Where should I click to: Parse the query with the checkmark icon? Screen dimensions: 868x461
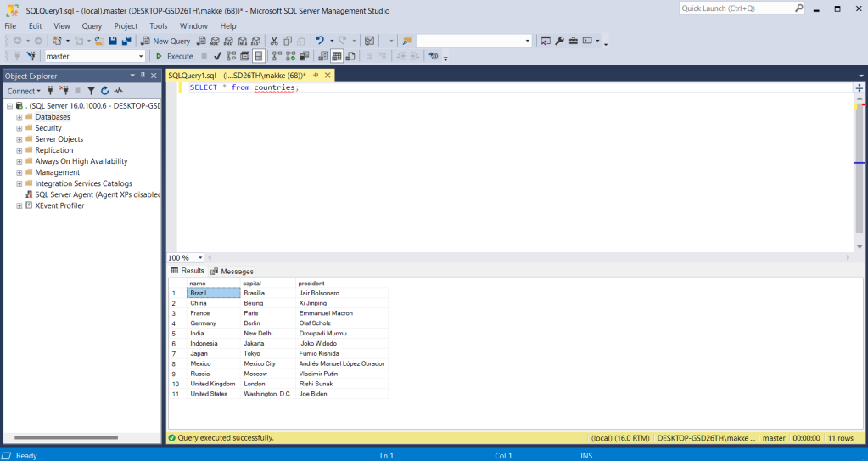click(x=217, y=56)
